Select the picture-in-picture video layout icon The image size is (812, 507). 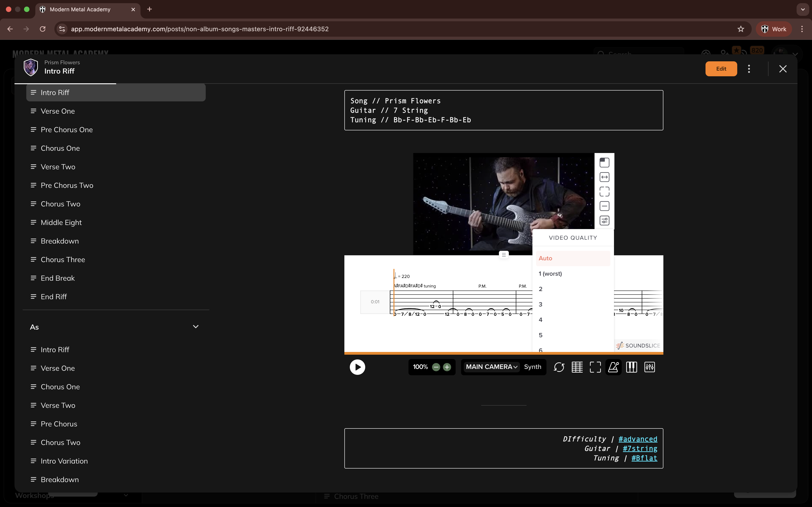604,162
